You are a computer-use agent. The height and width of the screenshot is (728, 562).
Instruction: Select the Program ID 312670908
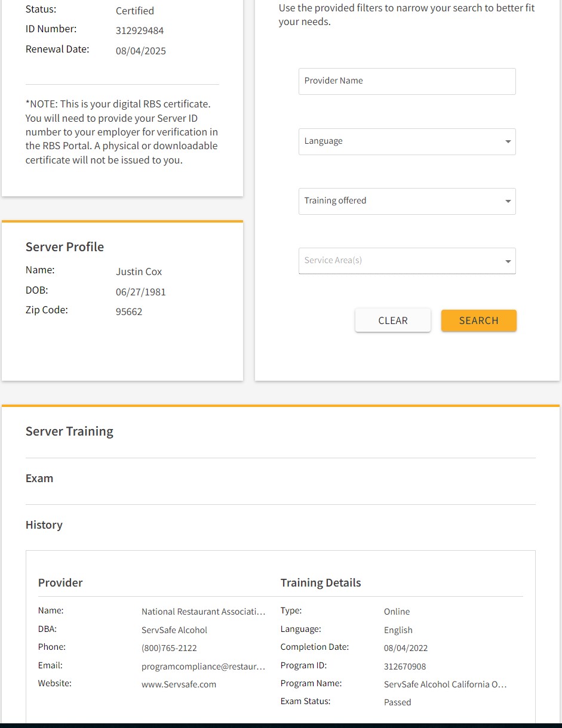(405, 667)
